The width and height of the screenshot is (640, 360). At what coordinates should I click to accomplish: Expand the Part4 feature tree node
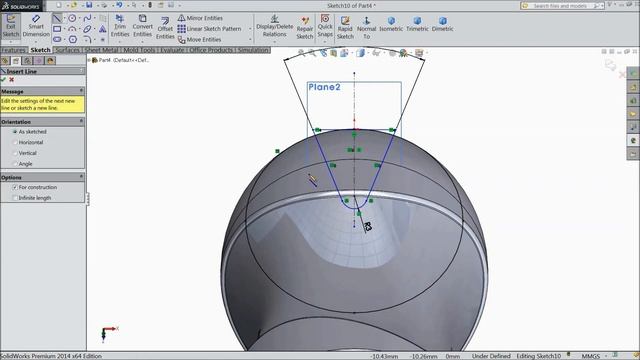click(x=89, y=60)
